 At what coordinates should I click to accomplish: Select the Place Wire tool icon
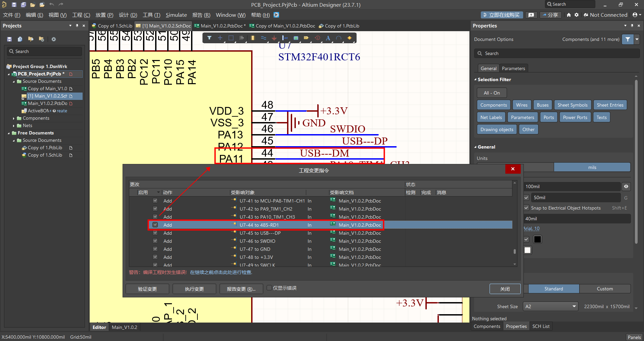click(x=263, y=38)
